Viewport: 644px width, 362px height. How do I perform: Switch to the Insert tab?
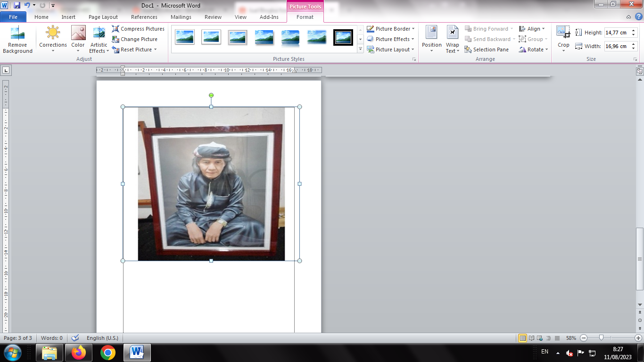(x=68, y=17)
